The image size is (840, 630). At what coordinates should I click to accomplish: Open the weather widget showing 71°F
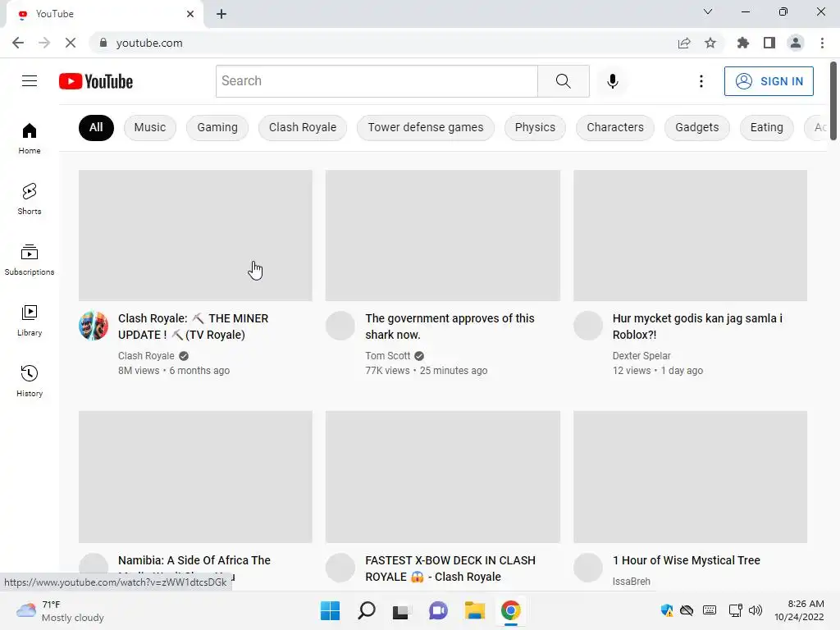60,610
